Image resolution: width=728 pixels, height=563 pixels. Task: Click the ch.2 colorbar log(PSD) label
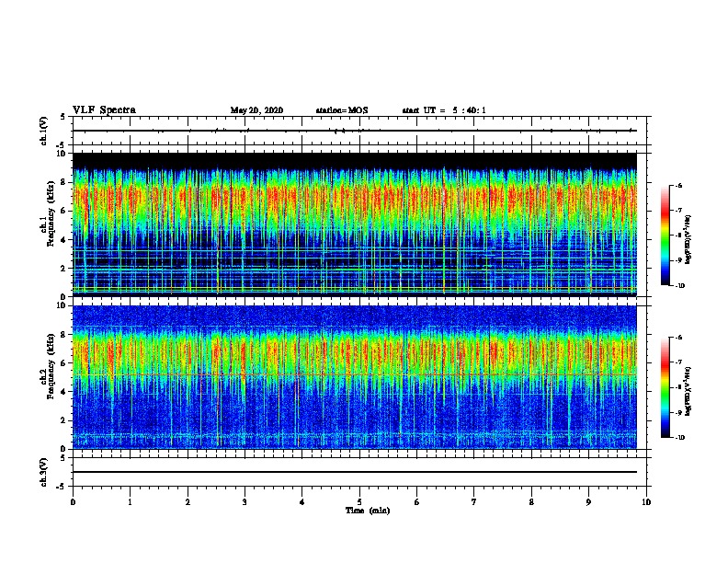688,391
